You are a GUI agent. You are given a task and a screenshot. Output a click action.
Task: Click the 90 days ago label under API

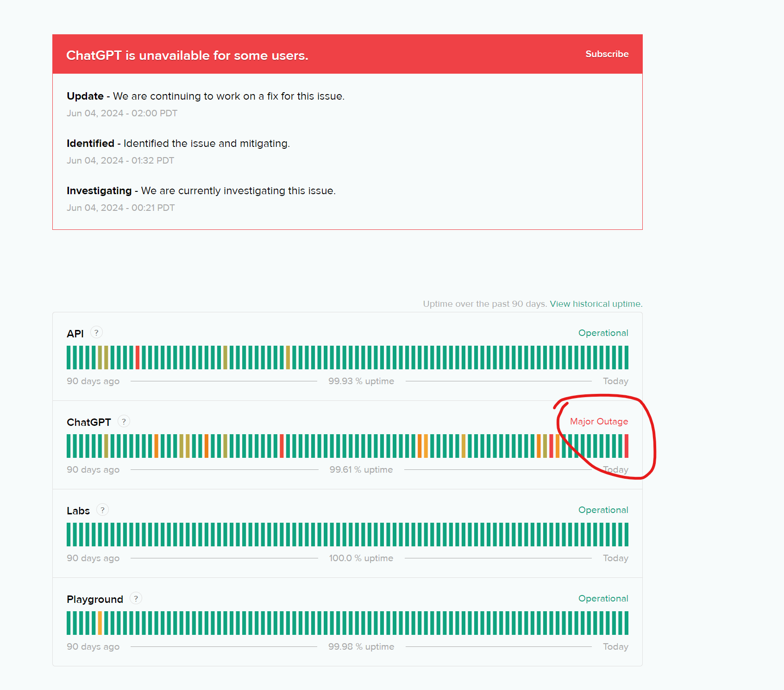pos(93,381)
